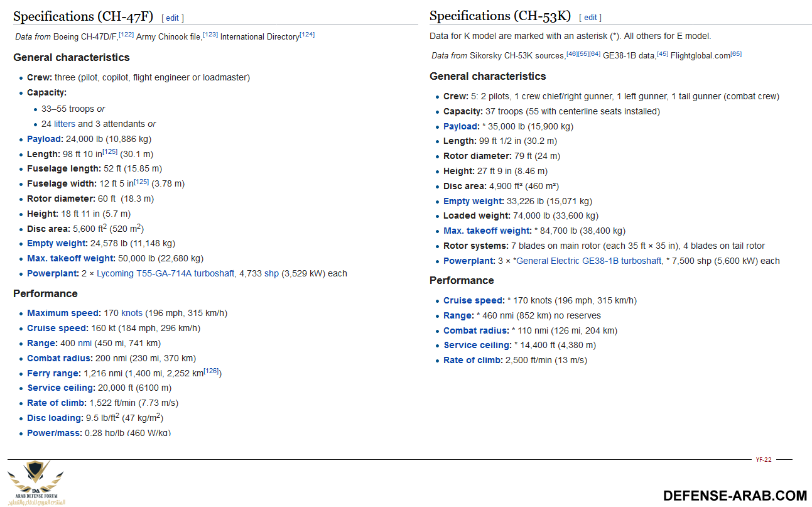Open the shp link in CH-47F powerplant
812x507 pixels.
pos(271,274)
